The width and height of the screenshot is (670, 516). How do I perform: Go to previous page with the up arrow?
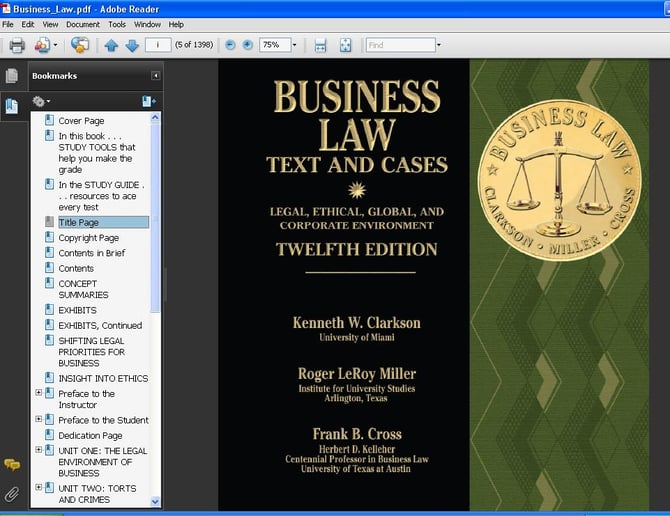tap(111, 45)
